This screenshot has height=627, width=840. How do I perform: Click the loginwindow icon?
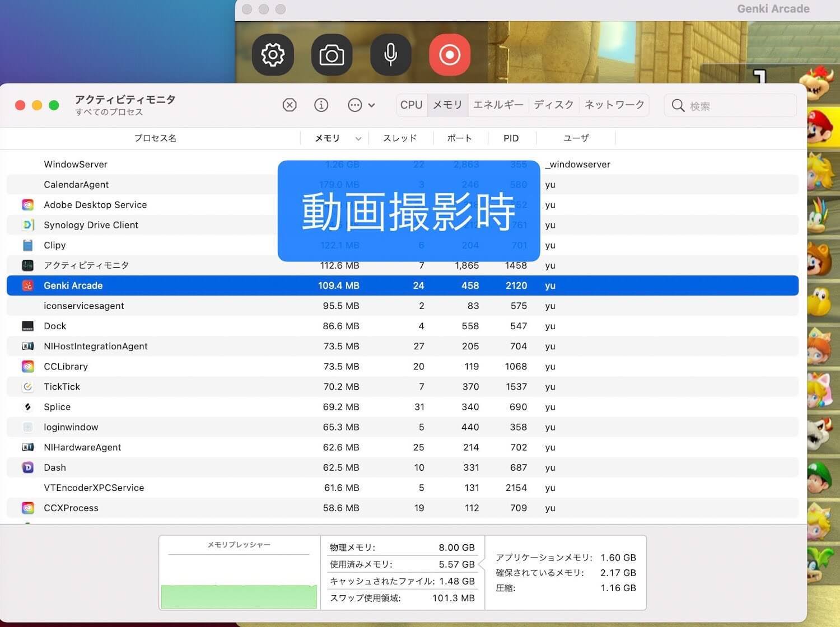pos(28,427)
